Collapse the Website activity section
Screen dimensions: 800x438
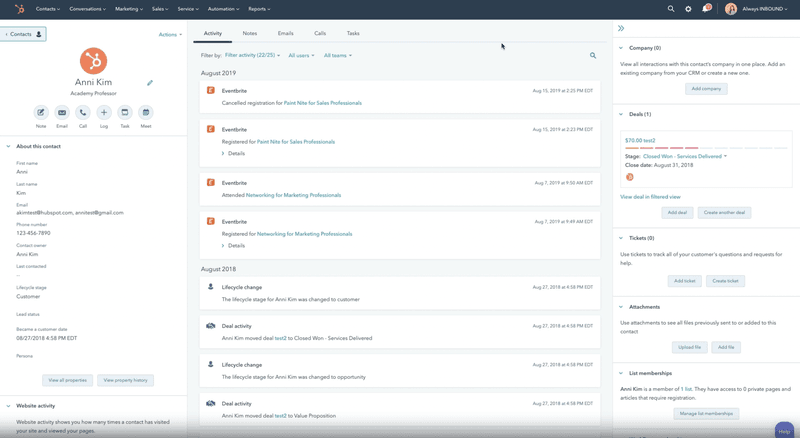click(8, 406)
